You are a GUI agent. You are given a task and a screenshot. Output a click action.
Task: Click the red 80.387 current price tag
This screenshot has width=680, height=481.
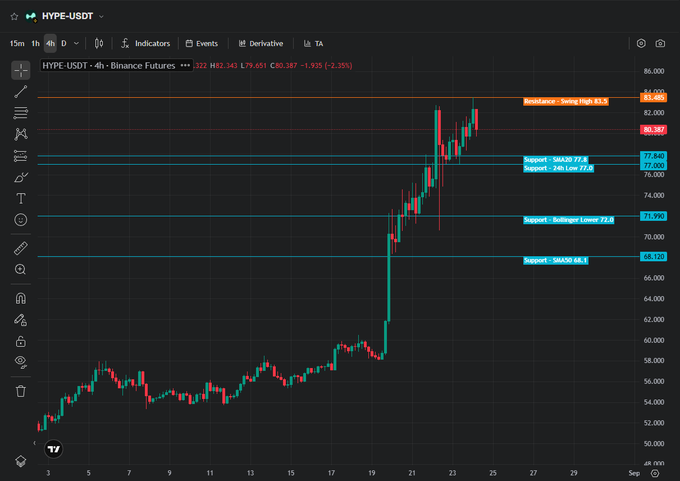click(x=653, y=130)
